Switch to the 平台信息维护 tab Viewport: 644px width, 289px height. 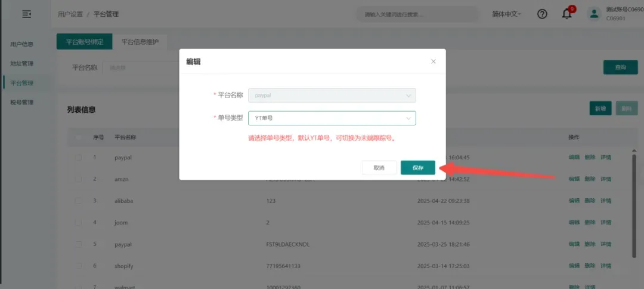[x=141, y=42]
